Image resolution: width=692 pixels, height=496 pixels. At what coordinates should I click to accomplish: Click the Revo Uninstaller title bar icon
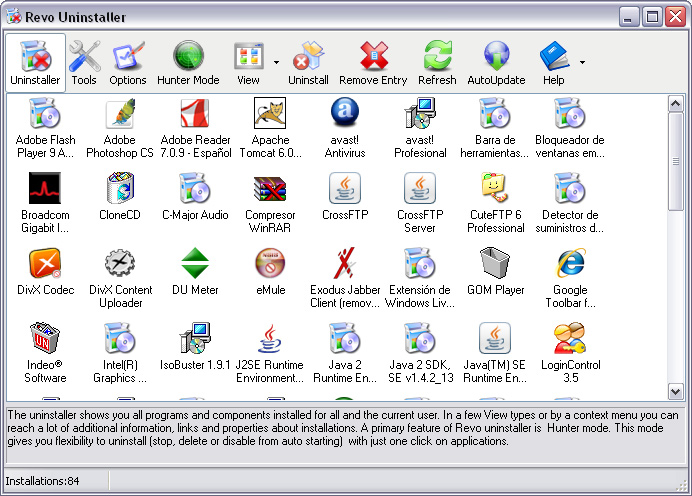coord(14,17)
